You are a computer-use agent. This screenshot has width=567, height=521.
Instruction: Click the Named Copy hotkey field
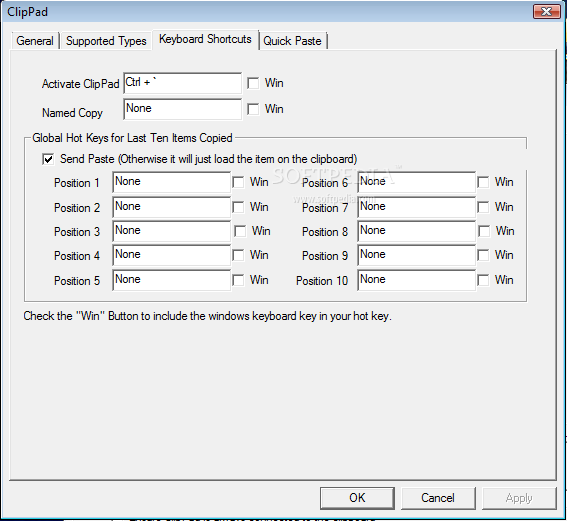[x=182, y=109]
